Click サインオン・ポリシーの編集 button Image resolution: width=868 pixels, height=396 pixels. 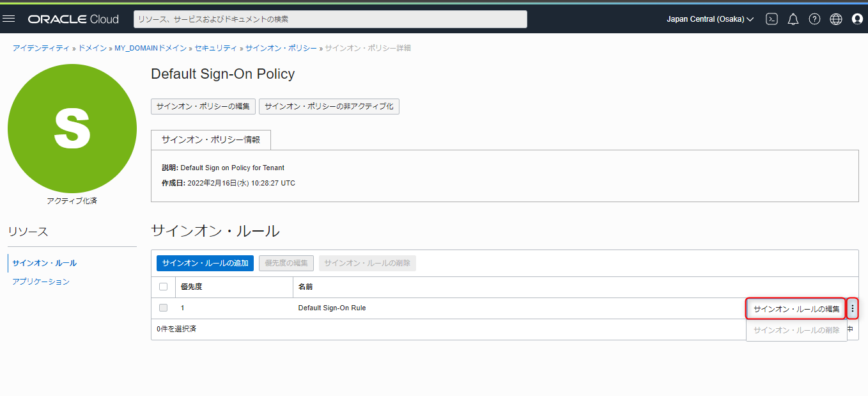[203, 106]
